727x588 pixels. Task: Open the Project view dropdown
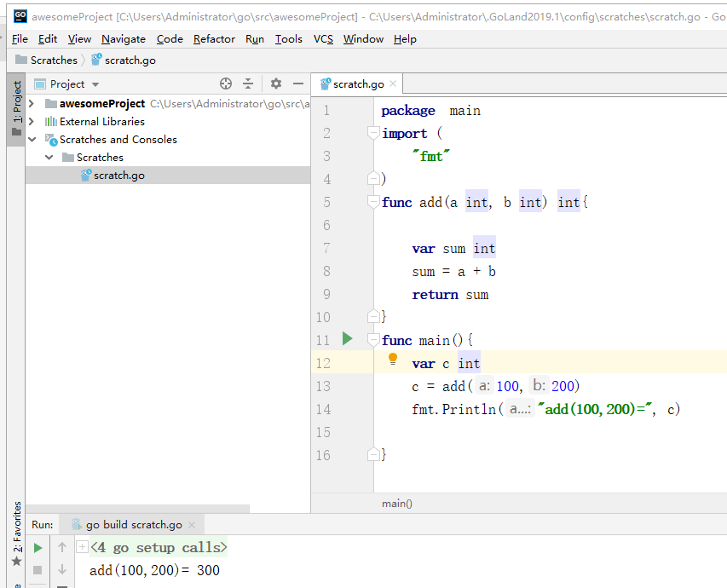click(95, 84)
